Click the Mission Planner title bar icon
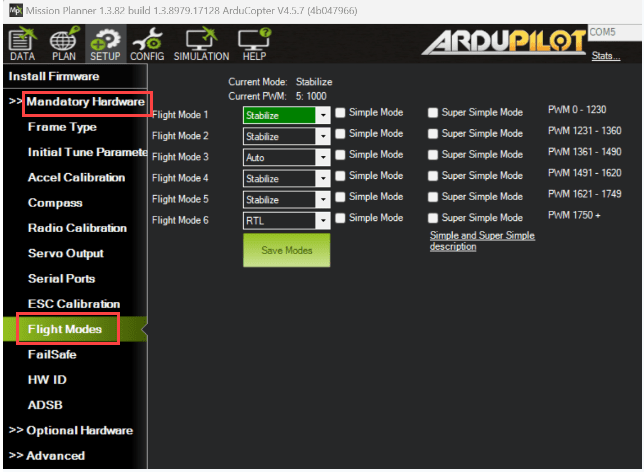644x472 pixels. 10,10
